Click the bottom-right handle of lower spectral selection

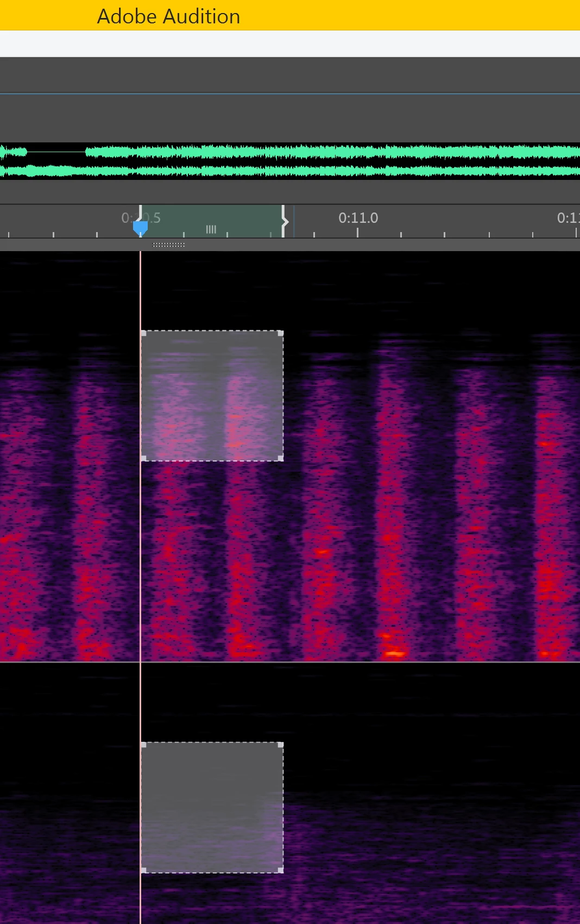pos(281,870)
